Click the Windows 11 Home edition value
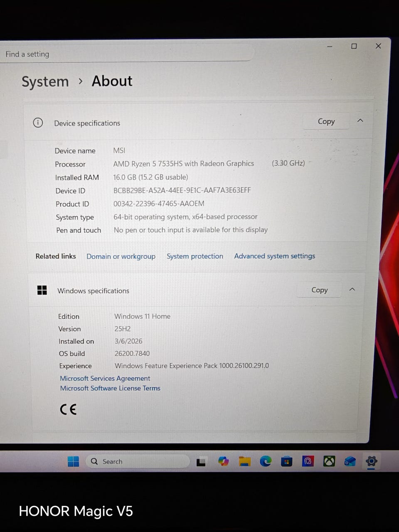The image size is (399, 532). (143, 316)
